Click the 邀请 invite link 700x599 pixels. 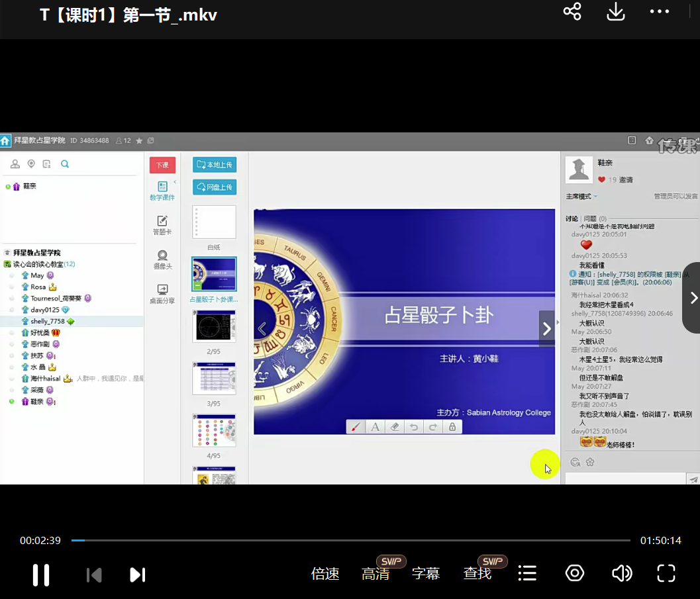626,180
